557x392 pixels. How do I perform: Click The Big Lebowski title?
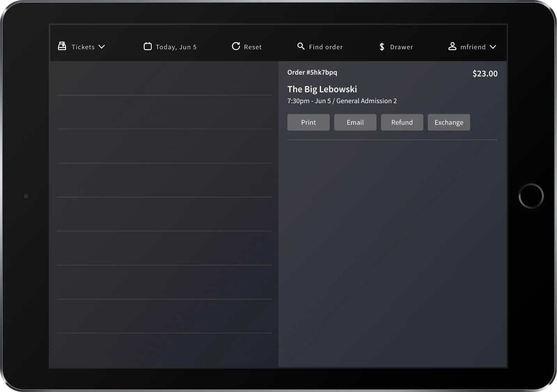click(x=322, y=89)
